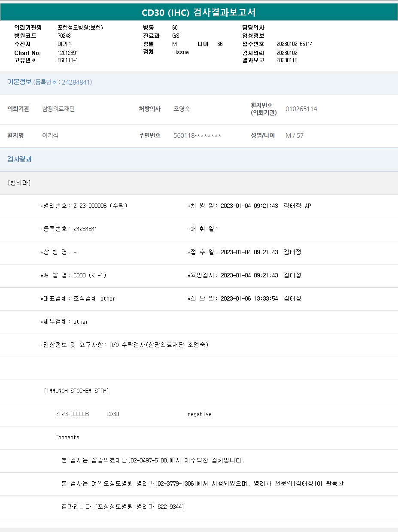Click 접수번호 value 20230102-65114
The width and height of the screenshot is (398, 532).
[x=294, y=44]
